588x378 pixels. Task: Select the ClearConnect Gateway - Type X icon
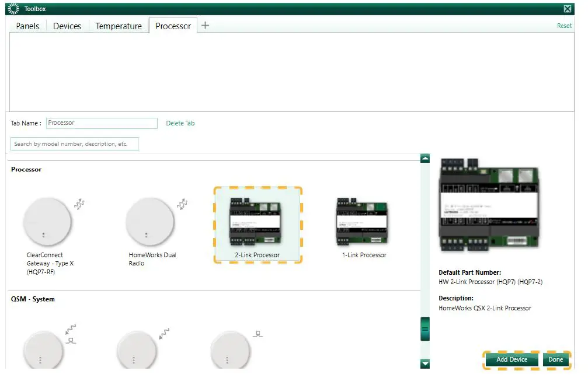coord(48,222)
